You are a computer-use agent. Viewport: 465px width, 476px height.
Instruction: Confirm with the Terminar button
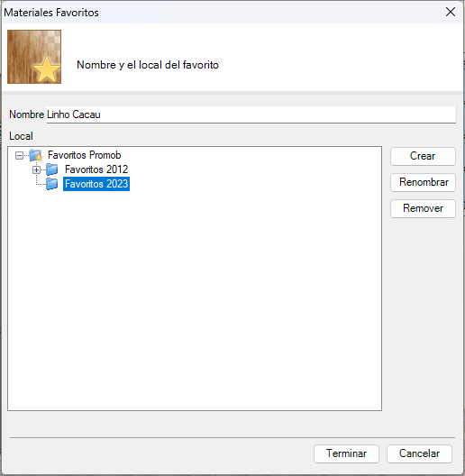(346, 453)
